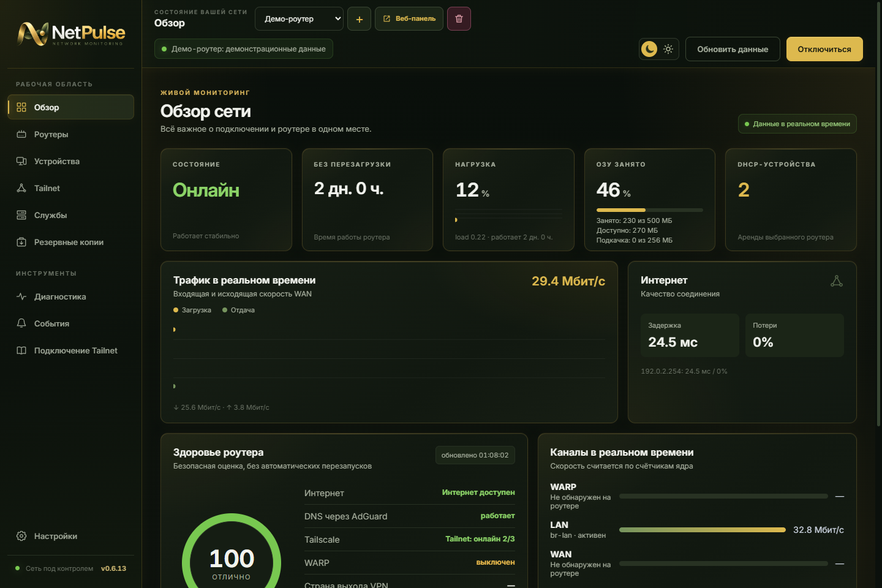Click the Диагностика pulse icon
This screenshot has height=588, width=882.
click(x=21, y=296)
